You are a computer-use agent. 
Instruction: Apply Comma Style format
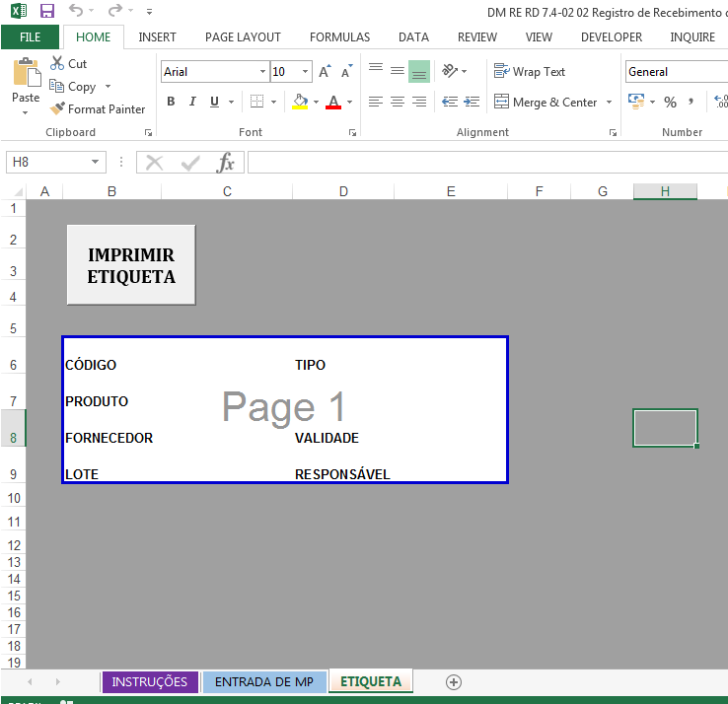[692, 102]
